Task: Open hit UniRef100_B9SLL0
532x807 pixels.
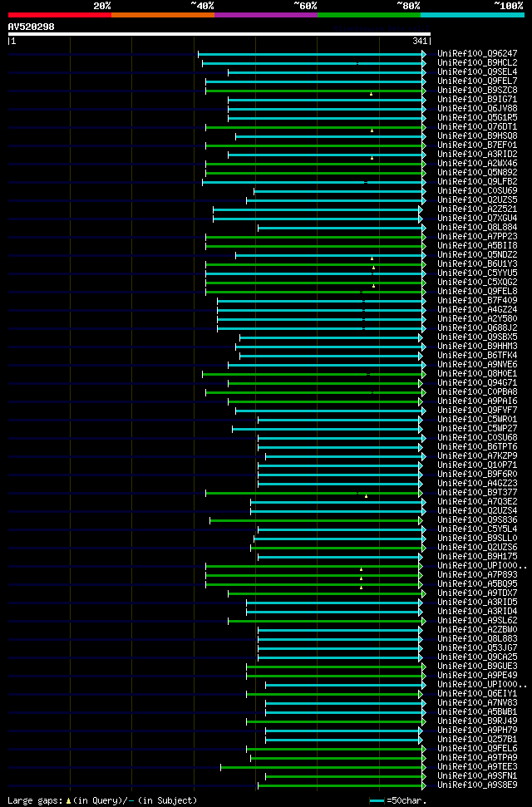Action: point(477,539)
